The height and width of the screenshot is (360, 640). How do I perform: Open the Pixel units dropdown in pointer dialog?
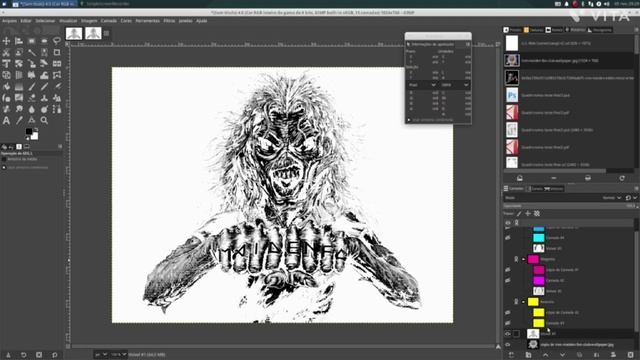pos(421,85)
